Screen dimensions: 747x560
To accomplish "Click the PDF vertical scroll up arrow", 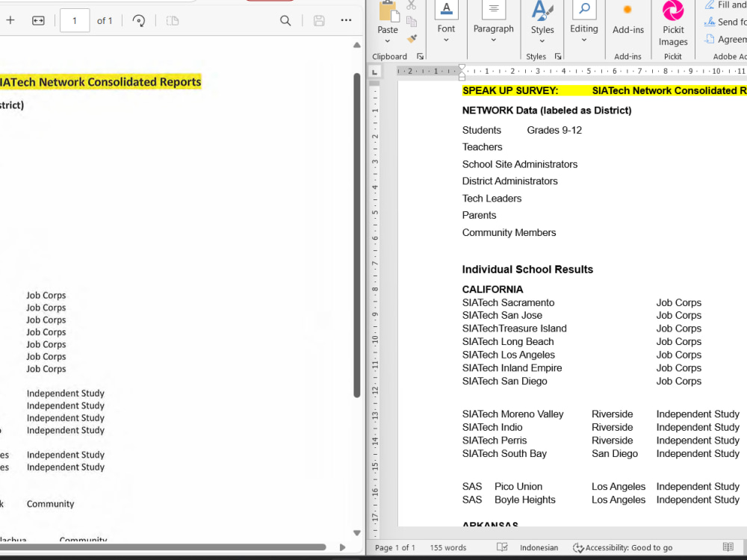I will [x=357, y=46].
